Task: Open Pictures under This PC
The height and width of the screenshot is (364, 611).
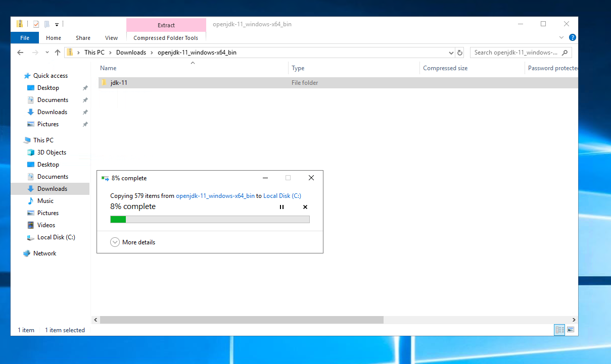Action: [x=48, y=213]
